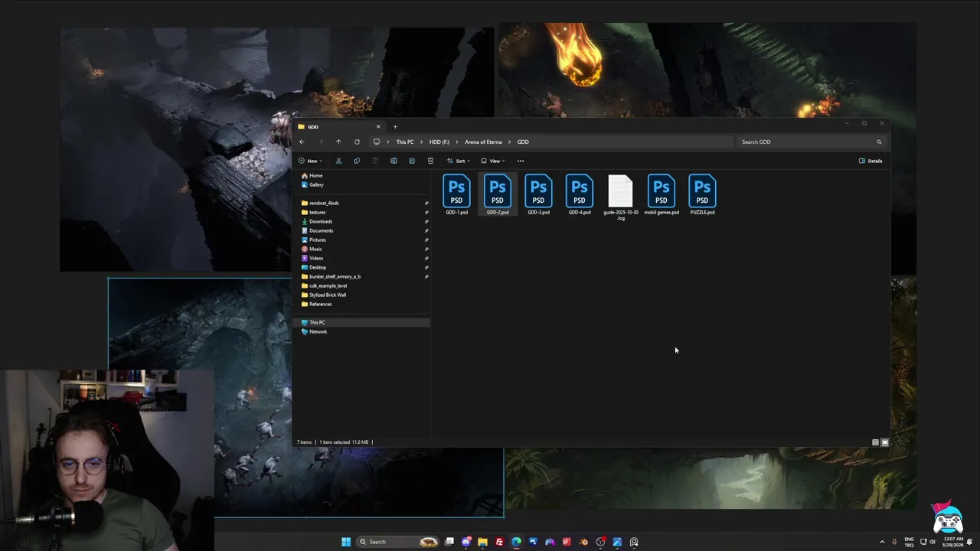Click the pin next to Desktop
The height and width of the screenshot is (551, 980).
(426, 267)
